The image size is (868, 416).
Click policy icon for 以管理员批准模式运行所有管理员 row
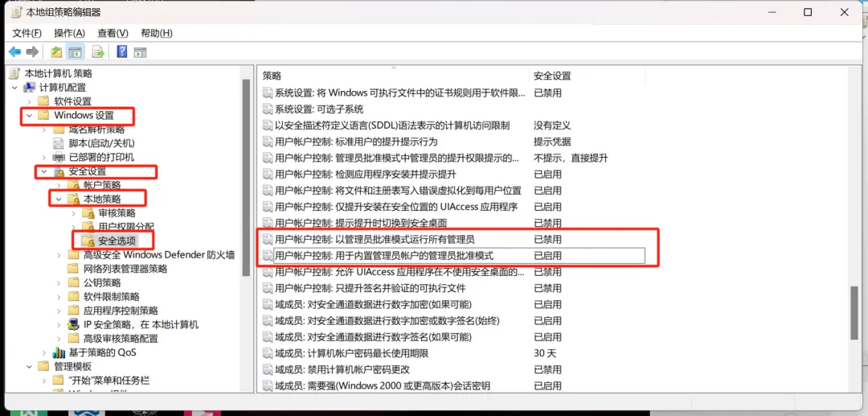click(x=268, y=239)
